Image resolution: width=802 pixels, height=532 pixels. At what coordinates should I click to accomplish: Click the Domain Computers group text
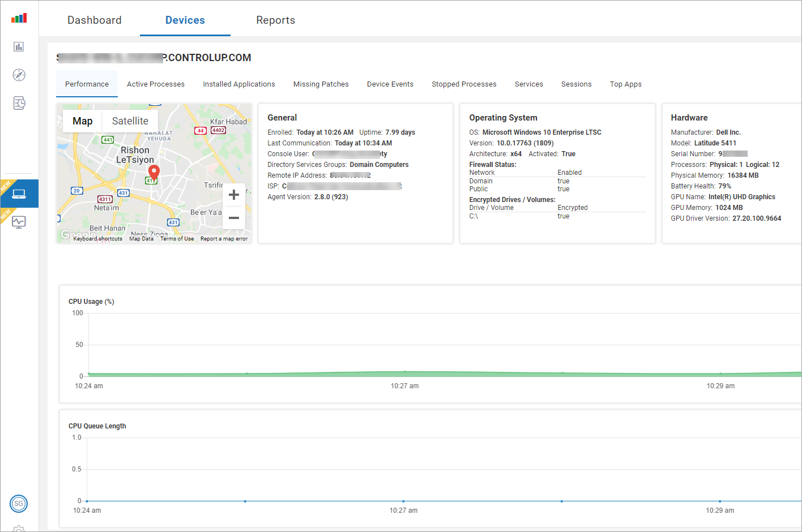tap(379, 165)
